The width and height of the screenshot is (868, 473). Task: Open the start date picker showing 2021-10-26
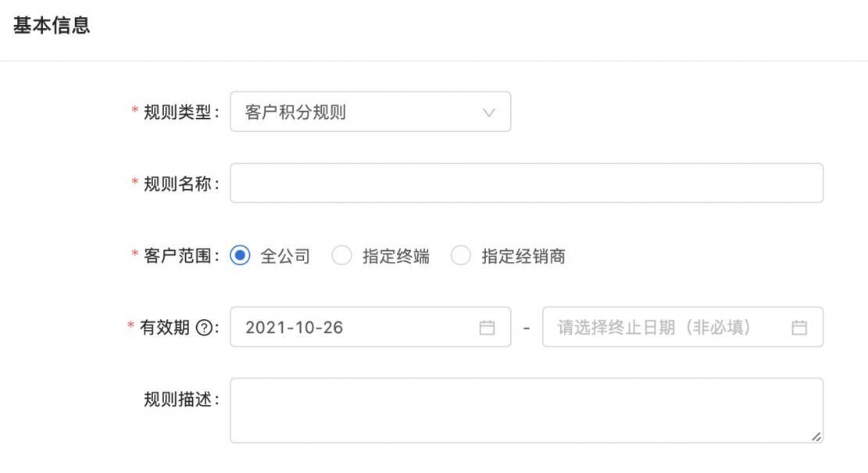click(x=352, y=328)
